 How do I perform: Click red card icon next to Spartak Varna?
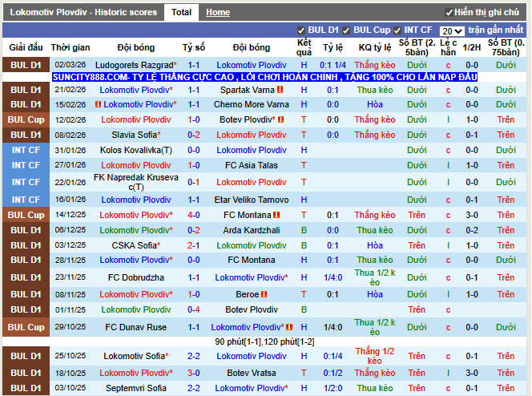coord(280,90)
